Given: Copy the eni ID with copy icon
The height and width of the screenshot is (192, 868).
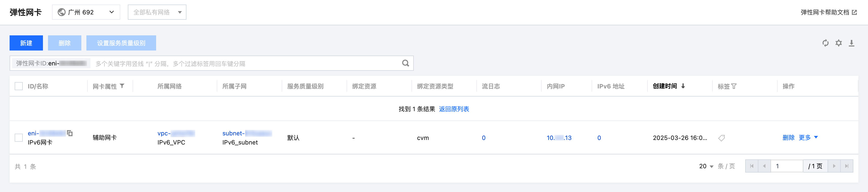Looking at the screenshot, I should 70,133.
